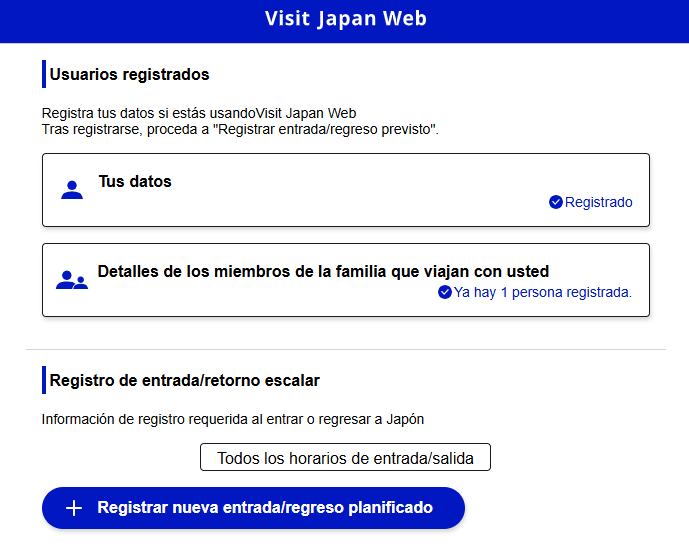Click the checkmark icon beside Registrado
The image size is (689, 550).
click(555, 202)
